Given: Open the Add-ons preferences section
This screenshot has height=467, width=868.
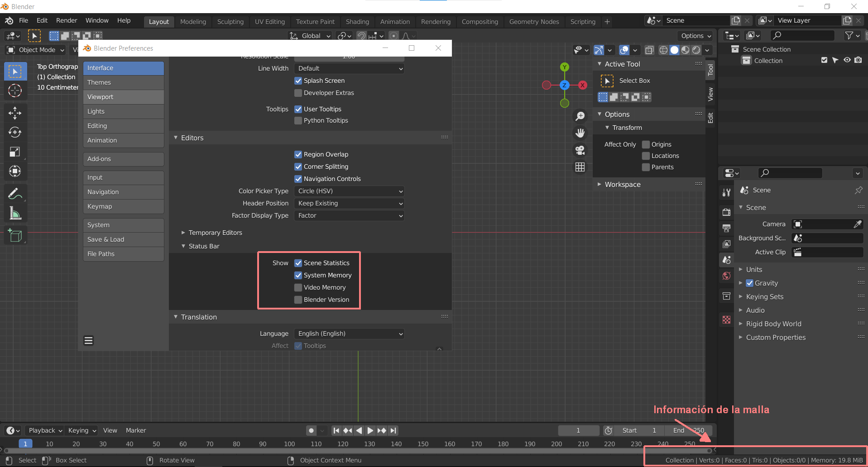Looking at the screenshot, I should click(x=123, y=159).
